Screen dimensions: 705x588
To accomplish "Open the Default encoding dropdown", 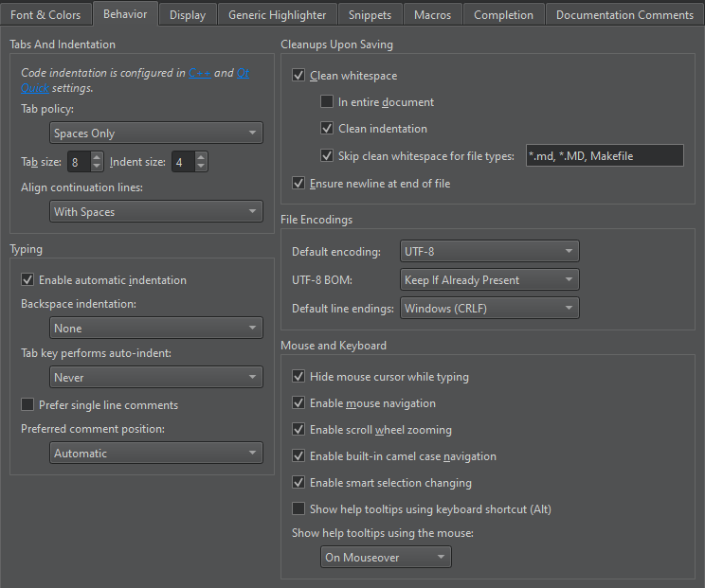I will [489, 252].
